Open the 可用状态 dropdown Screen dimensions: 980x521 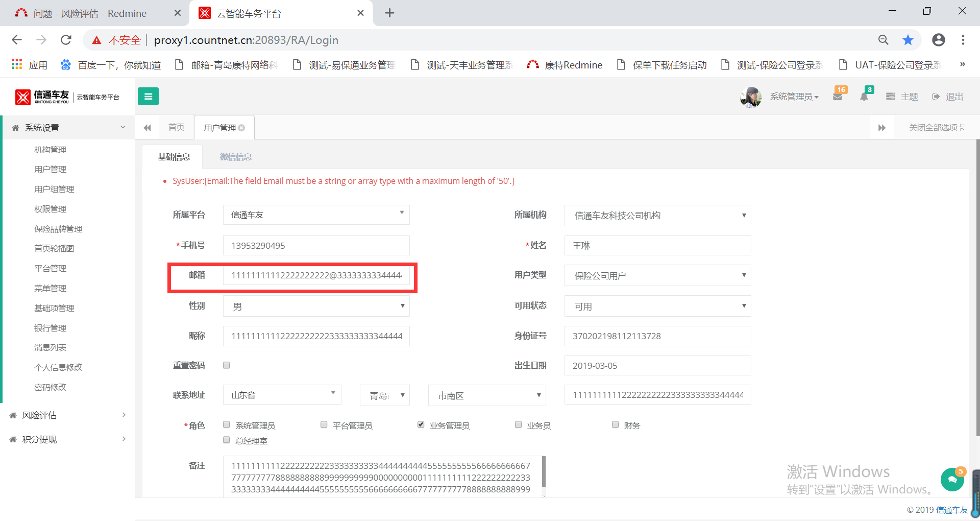(657, 306)
